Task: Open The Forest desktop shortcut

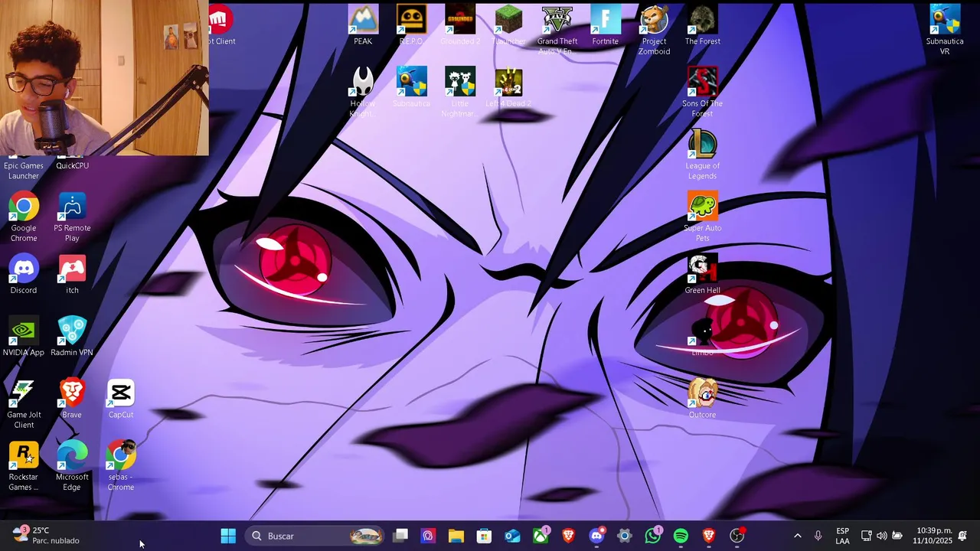Action: (x=703, y=24)
